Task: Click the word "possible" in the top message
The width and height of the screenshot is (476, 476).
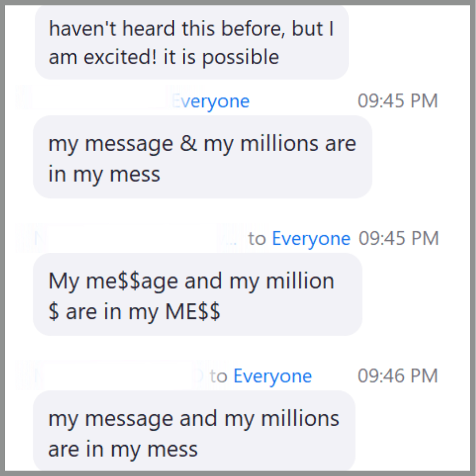Action: 240,58
